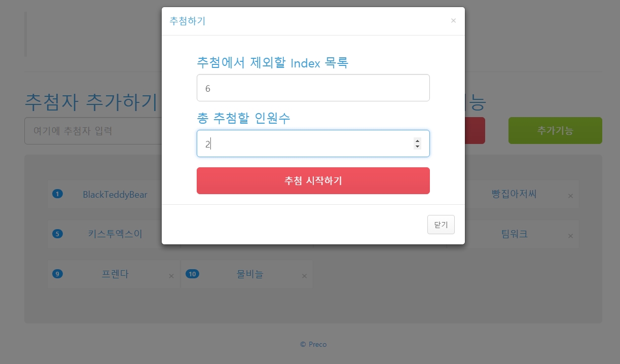This screenshot has width=620, height=364.
Task: Click index badge 1 beside BlackTeddyBear
Action: click(x=57, y=194)
